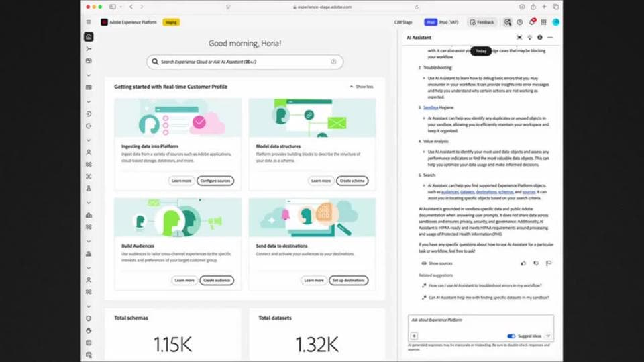The height and width of the screenshot is (362, 644).
Task: Open the CJM Stage organization switcher
Action: 403,22
